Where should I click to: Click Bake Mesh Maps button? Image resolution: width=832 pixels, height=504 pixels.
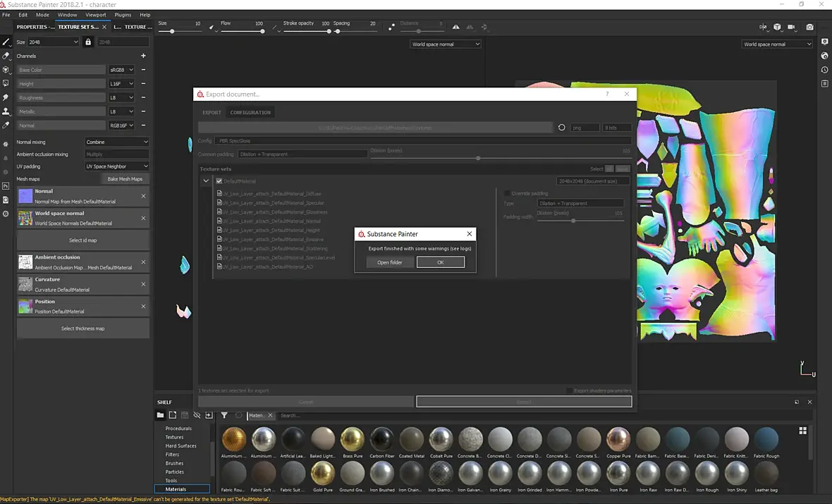coord(125,179)
